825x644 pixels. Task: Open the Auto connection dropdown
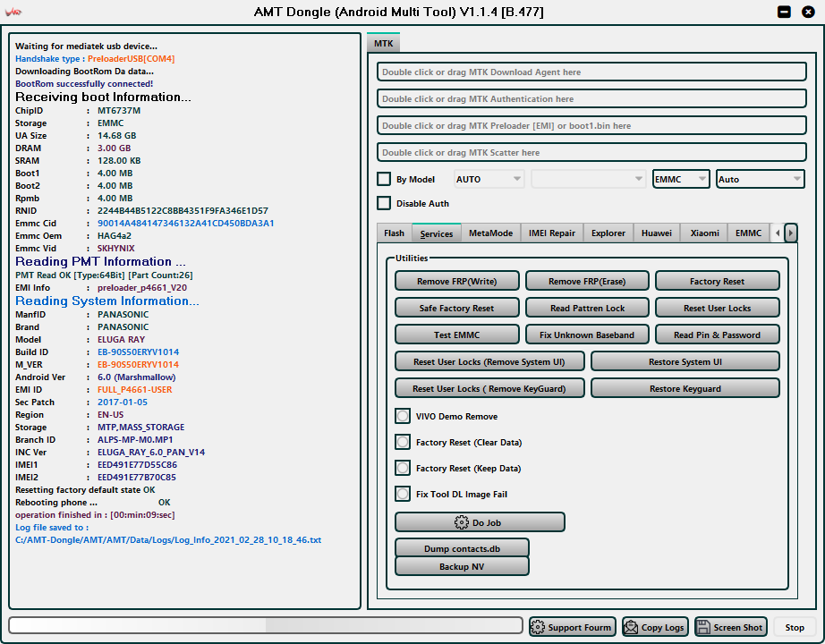pyautogui.click(x=761, y=179)
